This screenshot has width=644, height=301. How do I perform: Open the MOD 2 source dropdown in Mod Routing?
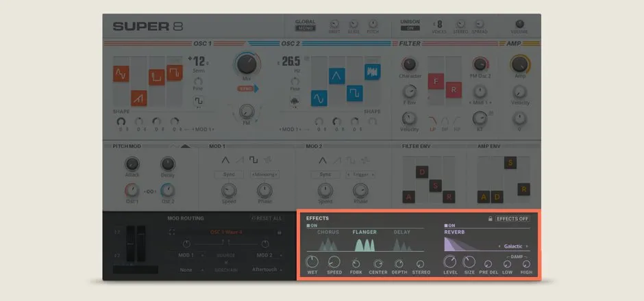point(267,255)
